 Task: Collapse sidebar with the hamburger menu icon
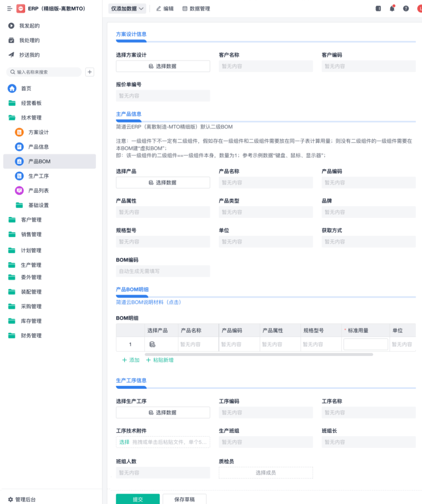tap(9, 8)
